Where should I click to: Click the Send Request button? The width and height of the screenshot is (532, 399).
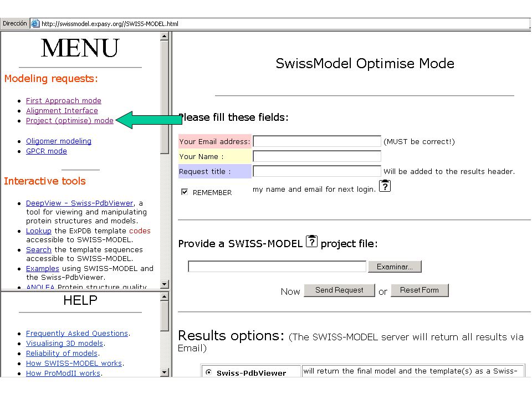(339, 290)
